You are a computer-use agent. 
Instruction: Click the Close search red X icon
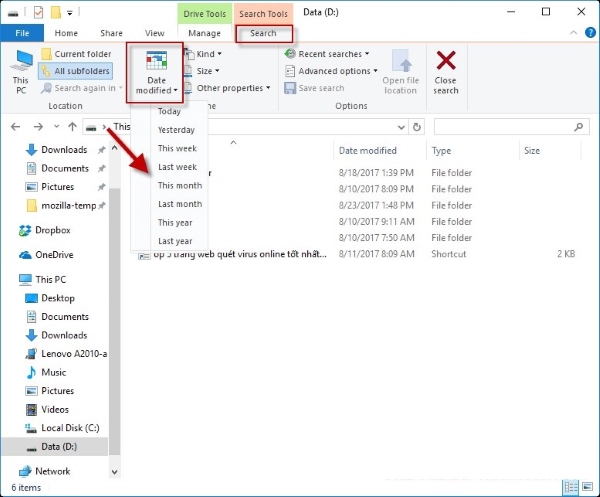pos(446,62)
